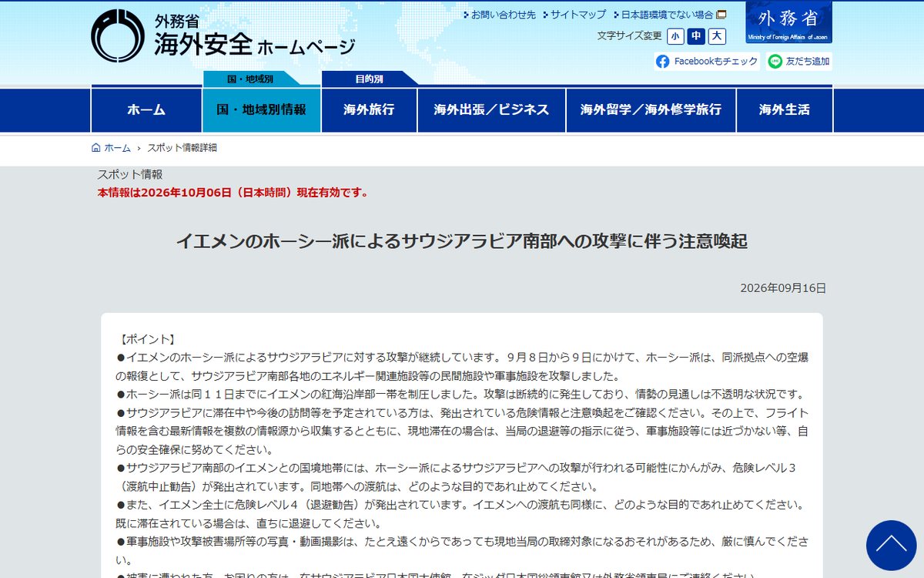Click the 文字サイズ変更 label
This screenshot has height=578, width=924.
(x=629, y=36)
